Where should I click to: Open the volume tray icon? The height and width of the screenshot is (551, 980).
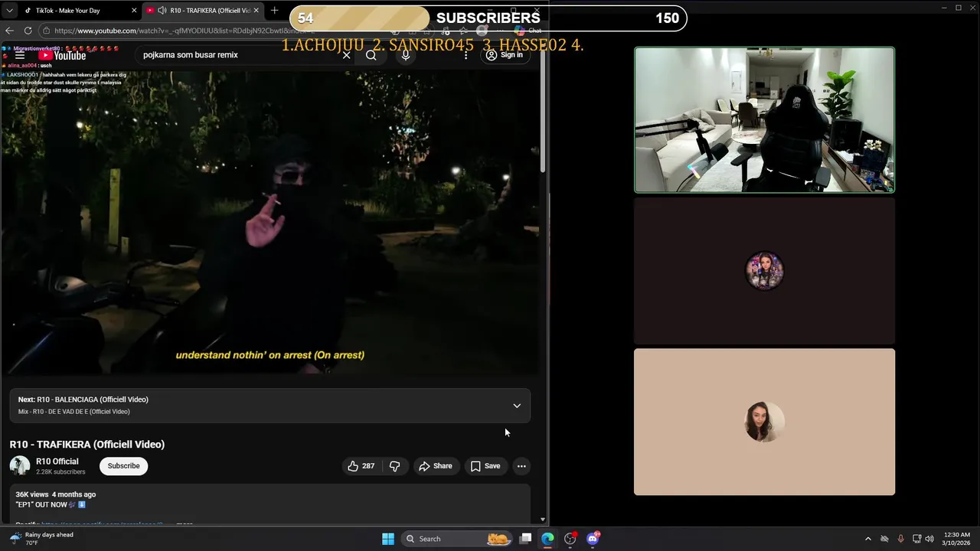point(929,539)
